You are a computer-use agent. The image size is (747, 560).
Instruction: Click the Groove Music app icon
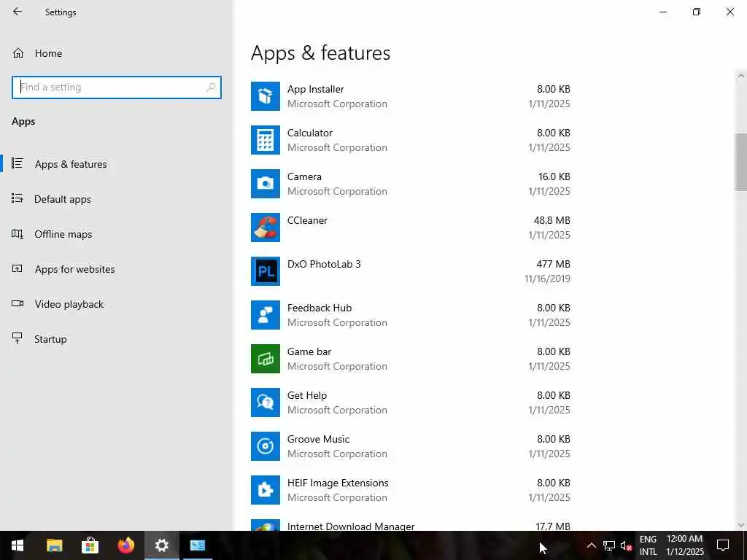click(x=266, y=447)
